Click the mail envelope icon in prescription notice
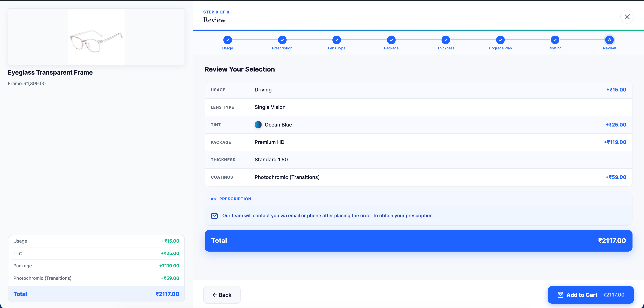The width and height of the screenshot is (644, 308). [x=214, y=215]
